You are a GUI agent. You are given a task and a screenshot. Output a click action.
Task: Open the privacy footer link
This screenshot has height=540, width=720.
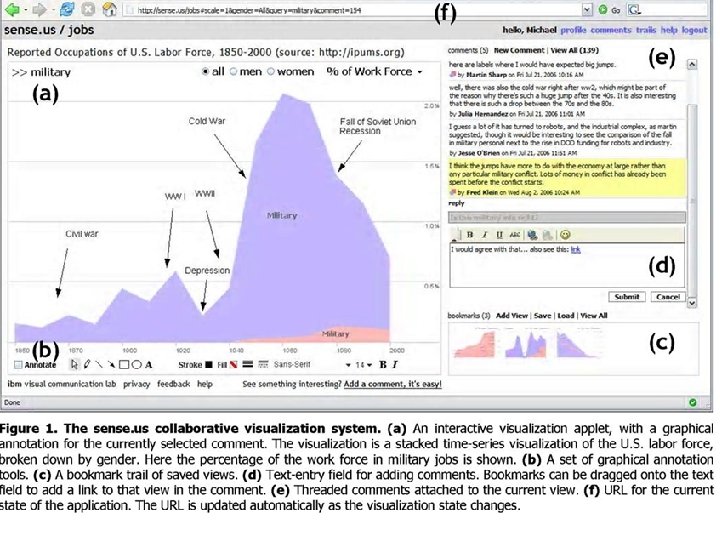pyautogui.click(x=136, y=384)
